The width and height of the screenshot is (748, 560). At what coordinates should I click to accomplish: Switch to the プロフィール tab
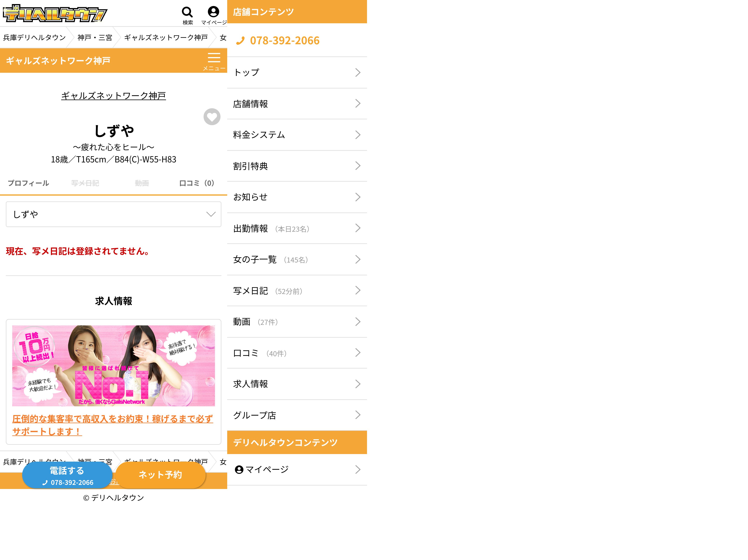coord(28,183)
